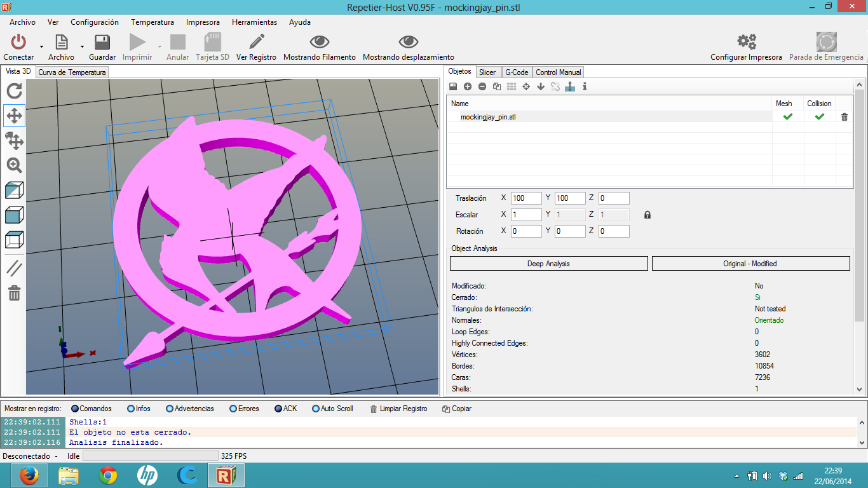Click the Traslación X input field
Viewport: 868px width, 488px height.
pyautogui.click(x=526, y=198)
